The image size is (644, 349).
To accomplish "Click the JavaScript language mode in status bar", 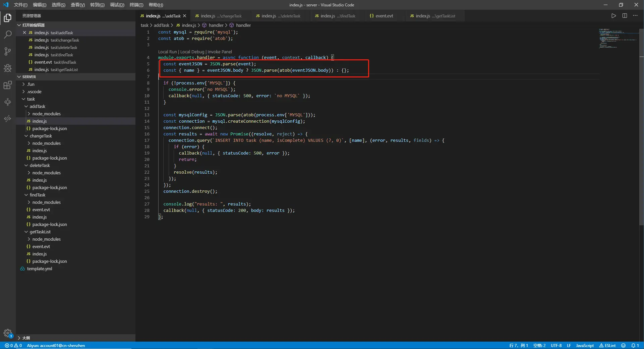I will click(x=585, y=345).
